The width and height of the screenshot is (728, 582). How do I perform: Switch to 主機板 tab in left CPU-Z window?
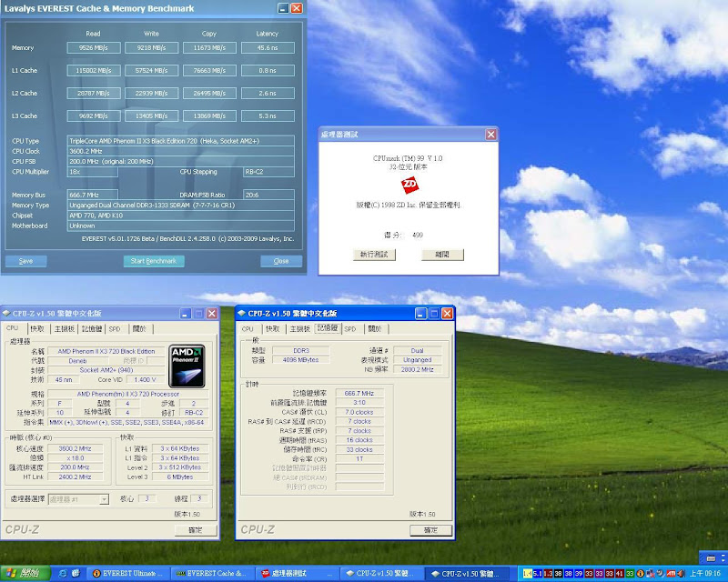(65, 329)
